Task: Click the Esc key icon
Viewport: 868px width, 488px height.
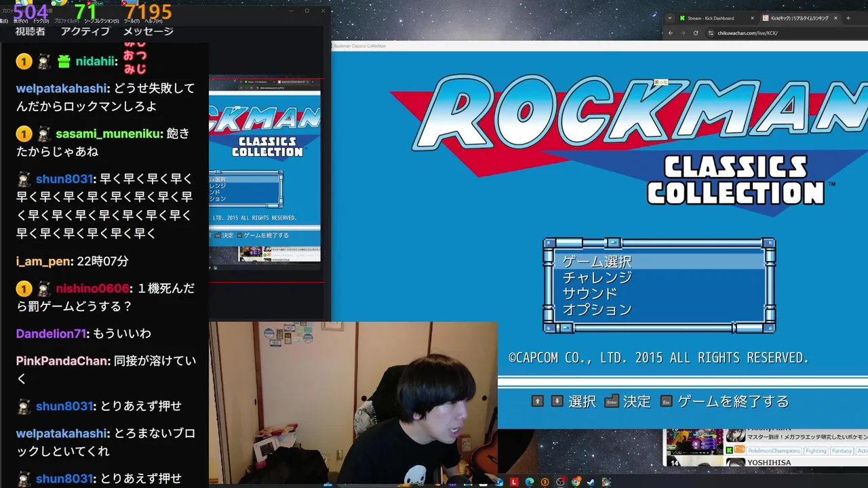Action: (666, 401)
